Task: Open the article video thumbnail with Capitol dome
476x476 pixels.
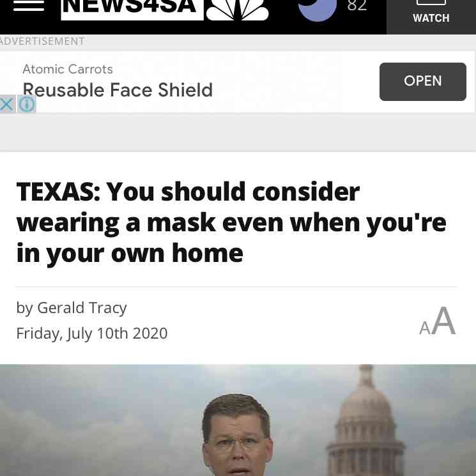Action: pos(238,420)
